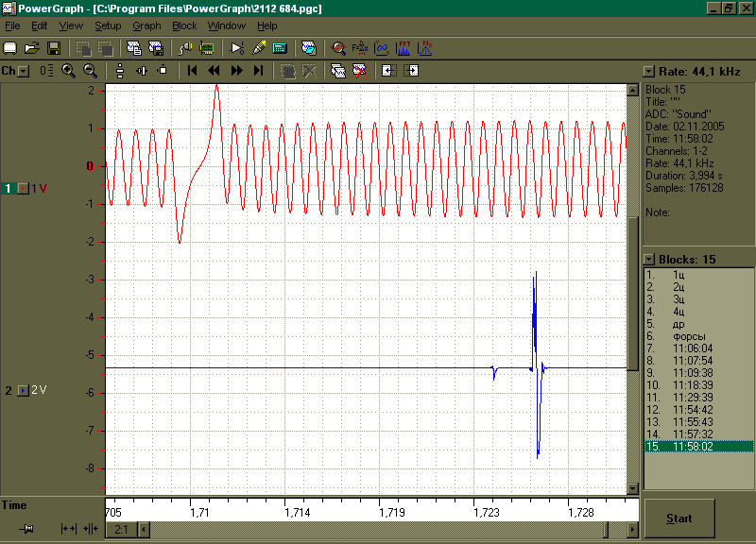Image resolution: width=756 pixels, height=544 pixels.
Task: Open the File menu
Action: [12, 26]
